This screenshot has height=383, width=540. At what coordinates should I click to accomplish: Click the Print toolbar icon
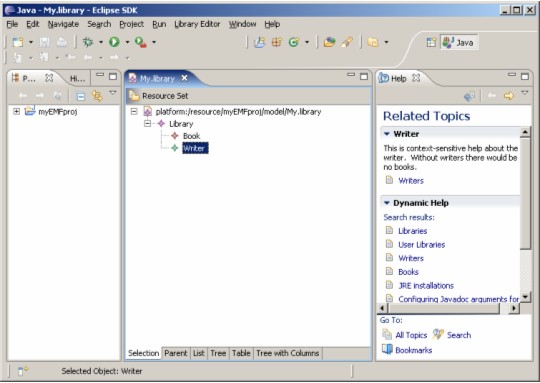tap(62, 42)
